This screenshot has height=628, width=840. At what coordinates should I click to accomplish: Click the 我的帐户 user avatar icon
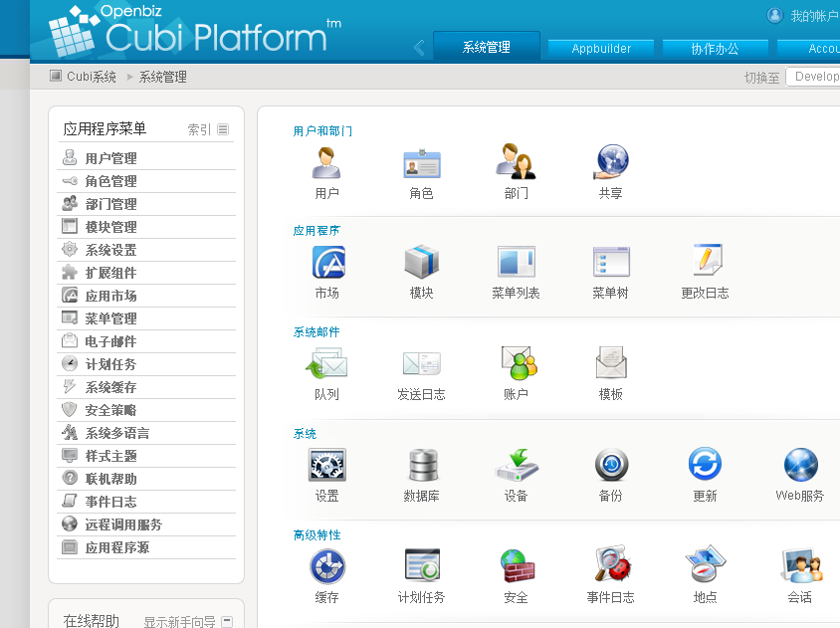point(774,16)
